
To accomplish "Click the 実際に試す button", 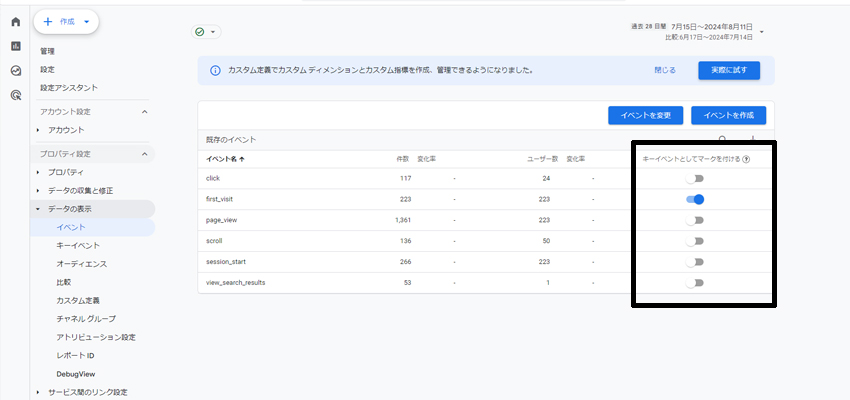I will point(729,70).
